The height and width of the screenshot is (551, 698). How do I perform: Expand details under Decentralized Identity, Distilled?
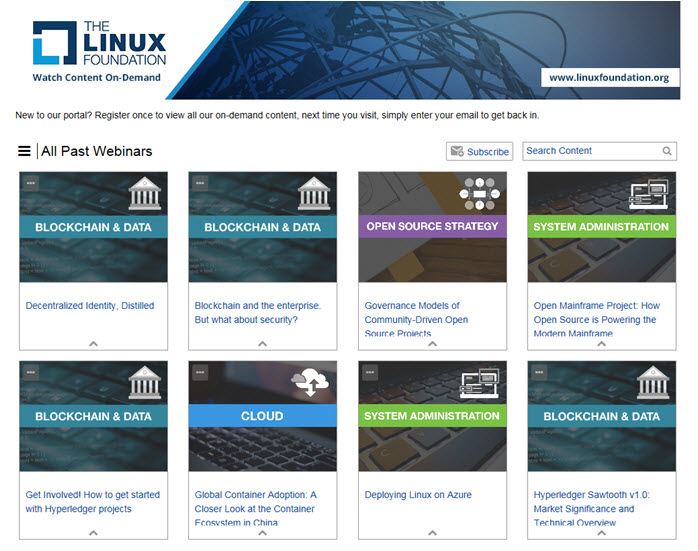(93, 344)
